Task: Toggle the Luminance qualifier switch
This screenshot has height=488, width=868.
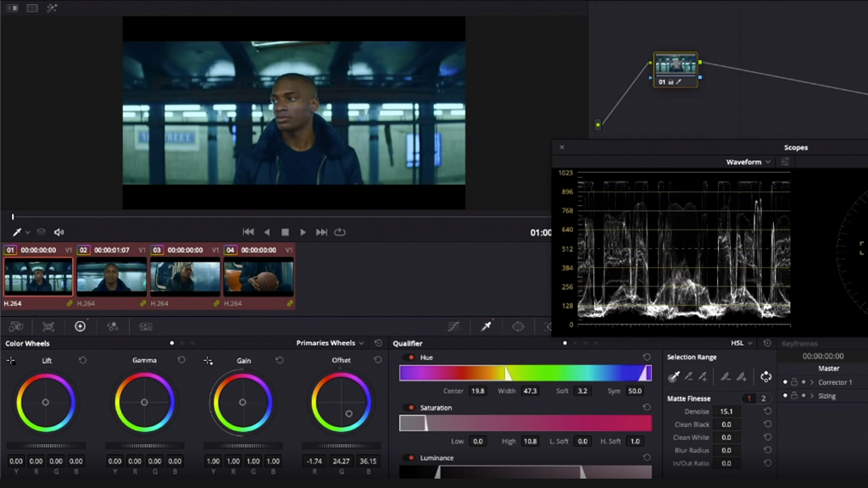Action: point(411,457)
